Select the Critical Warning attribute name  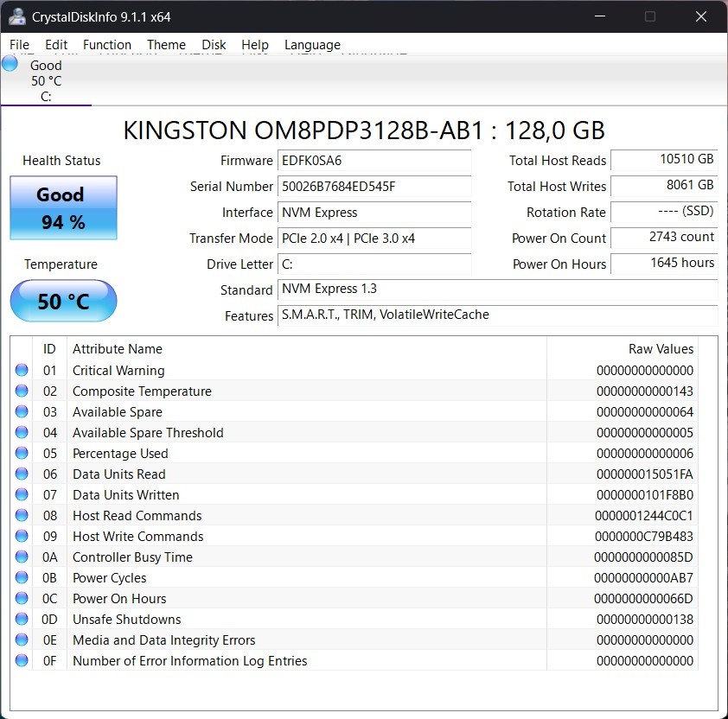point(118,371)
